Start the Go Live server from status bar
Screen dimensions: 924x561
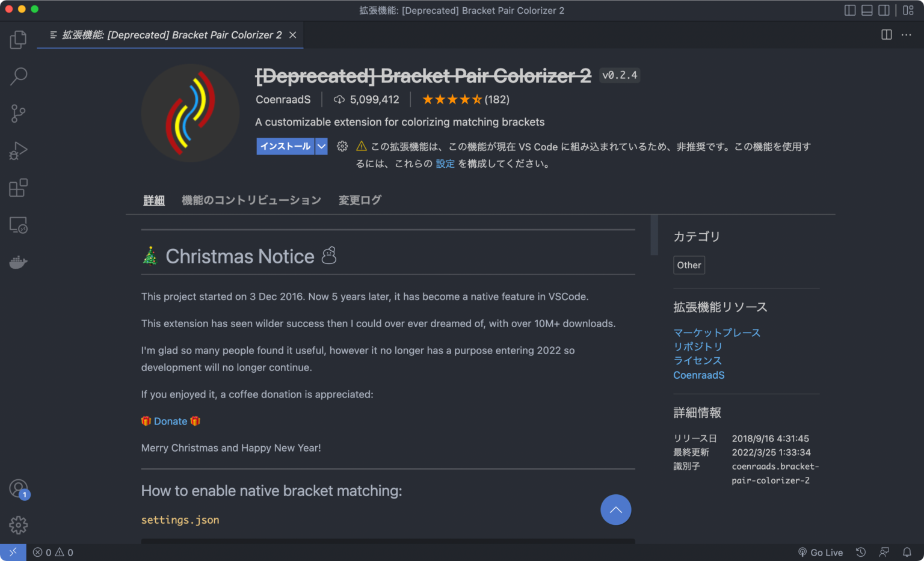click(x=821, y=552)
